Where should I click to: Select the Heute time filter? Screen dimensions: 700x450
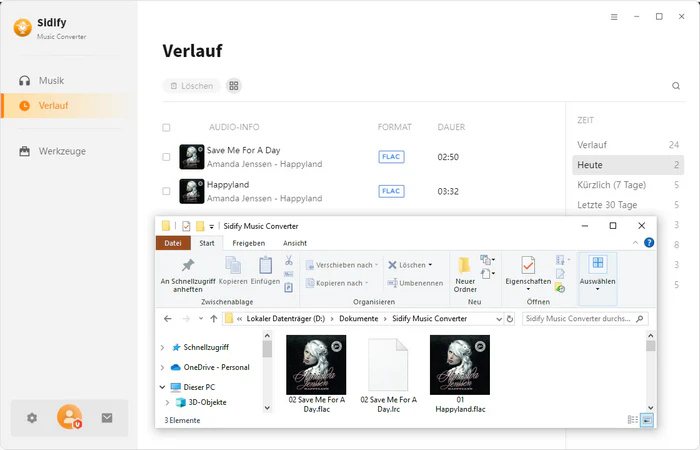pos(590,164)
